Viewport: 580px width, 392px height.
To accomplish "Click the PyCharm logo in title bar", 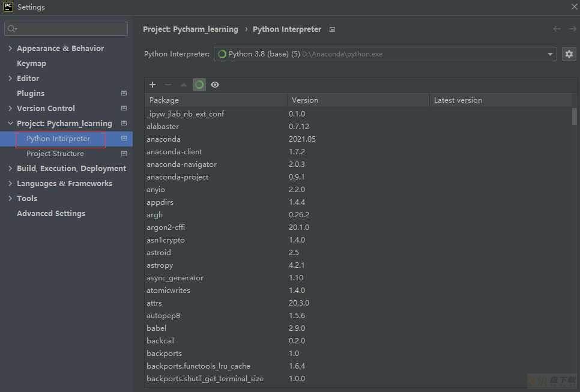I will 8,7.
